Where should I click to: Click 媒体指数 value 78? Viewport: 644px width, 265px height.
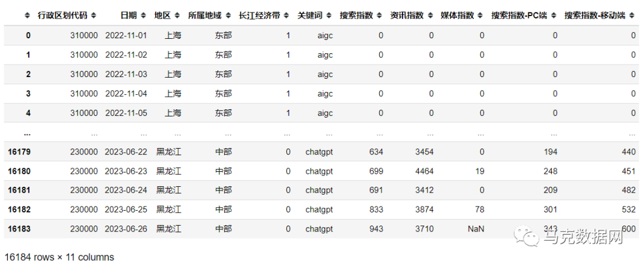pos(479,209)
